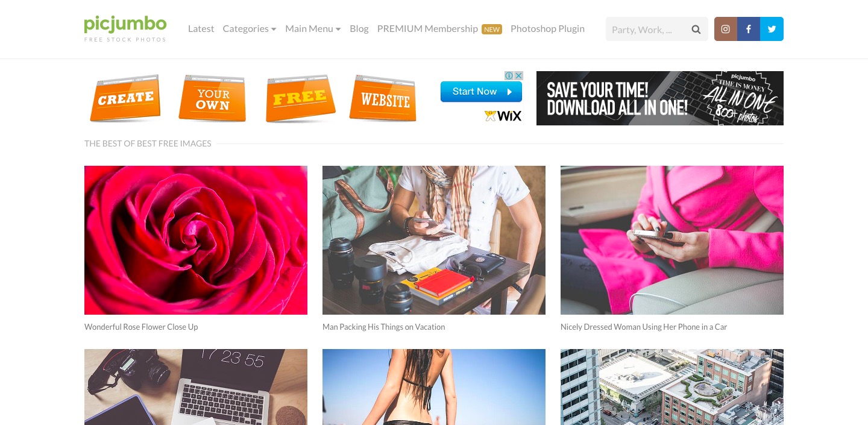Open the woman in pink coat thumbnail
Viewport: 868px width, 425px height.
tap(672, 240)
